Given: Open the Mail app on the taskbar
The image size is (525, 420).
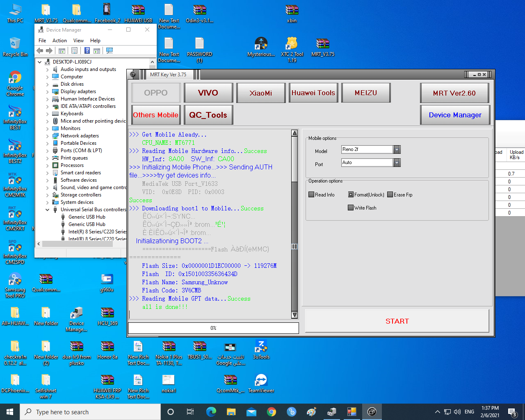Looking at the screenshot, I should 251,412.
